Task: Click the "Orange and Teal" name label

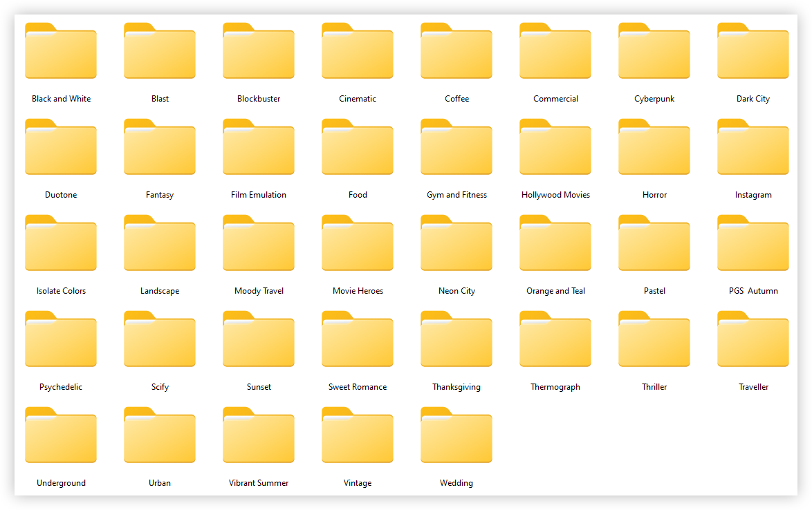Action: [555, 291]
